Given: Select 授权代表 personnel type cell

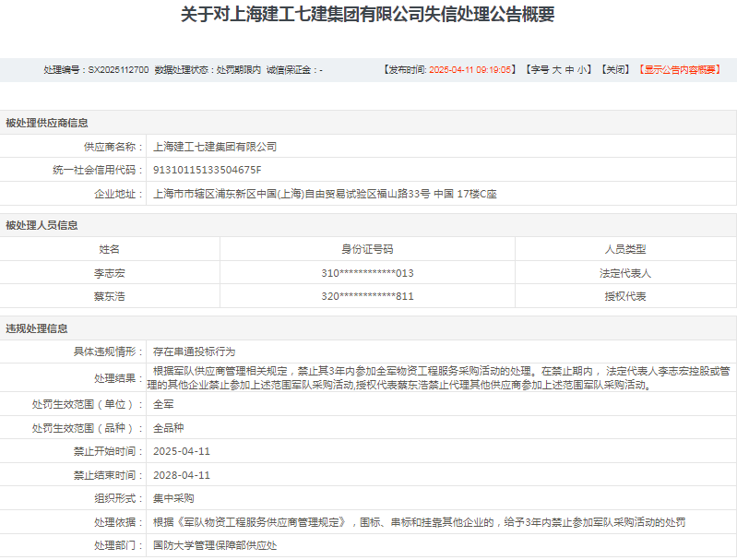Looking at the screenshot, I should tap(625, 296).
